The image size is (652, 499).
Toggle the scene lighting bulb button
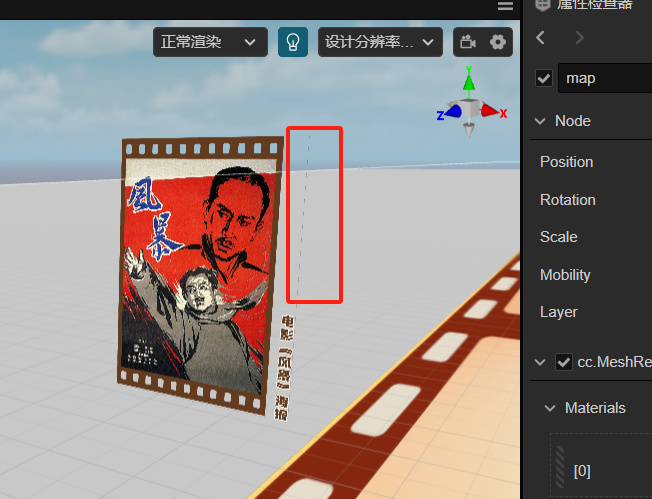click(x=293, y=42)
